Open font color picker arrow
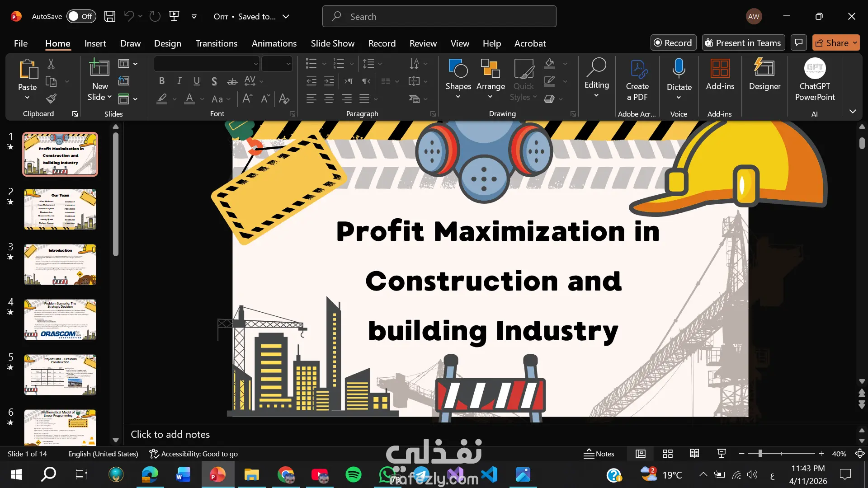 pyautogui.click(x=202, y=99)
